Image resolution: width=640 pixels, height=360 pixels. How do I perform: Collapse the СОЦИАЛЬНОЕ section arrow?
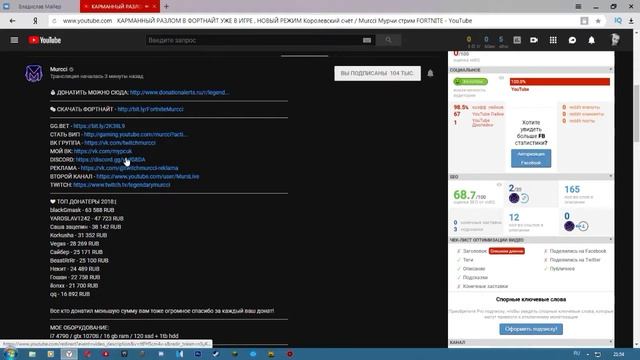click(611, 70)
